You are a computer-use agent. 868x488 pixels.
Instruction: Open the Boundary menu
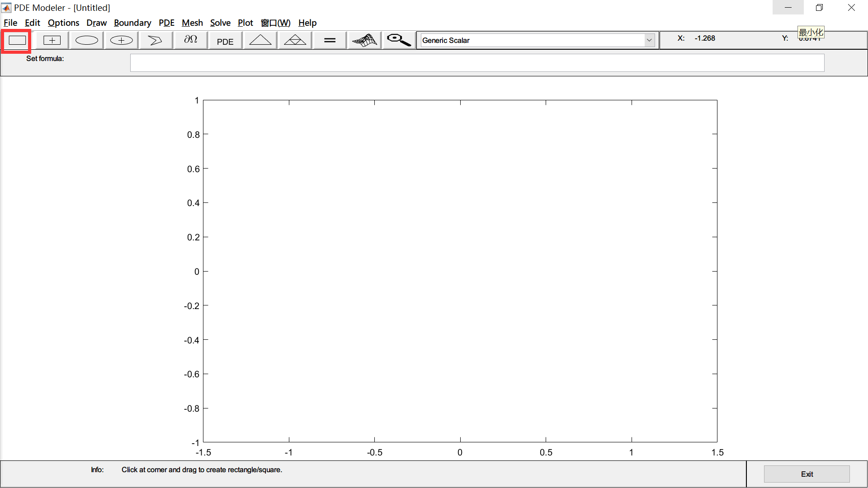(x=132, y=23)
